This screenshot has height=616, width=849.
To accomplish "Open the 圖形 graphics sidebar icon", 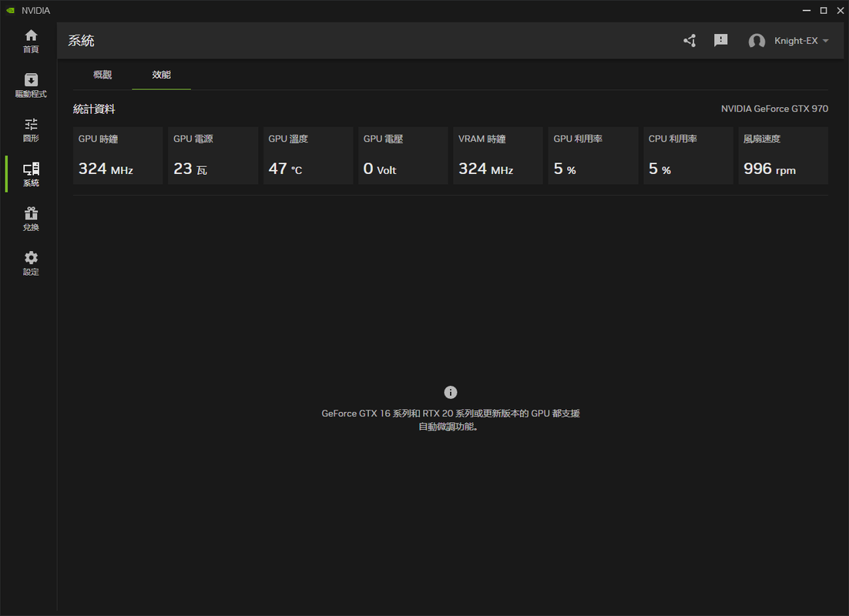I will point(31,130).
